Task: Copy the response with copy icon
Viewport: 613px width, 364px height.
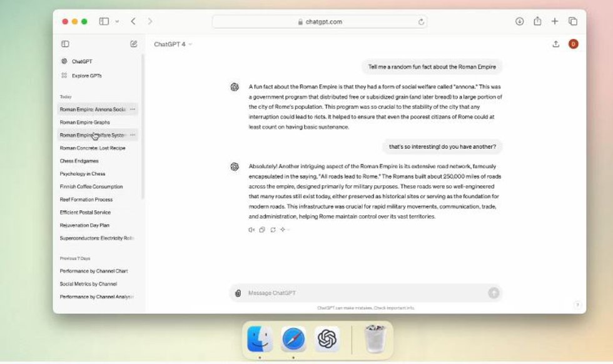Action: point(262,230)
